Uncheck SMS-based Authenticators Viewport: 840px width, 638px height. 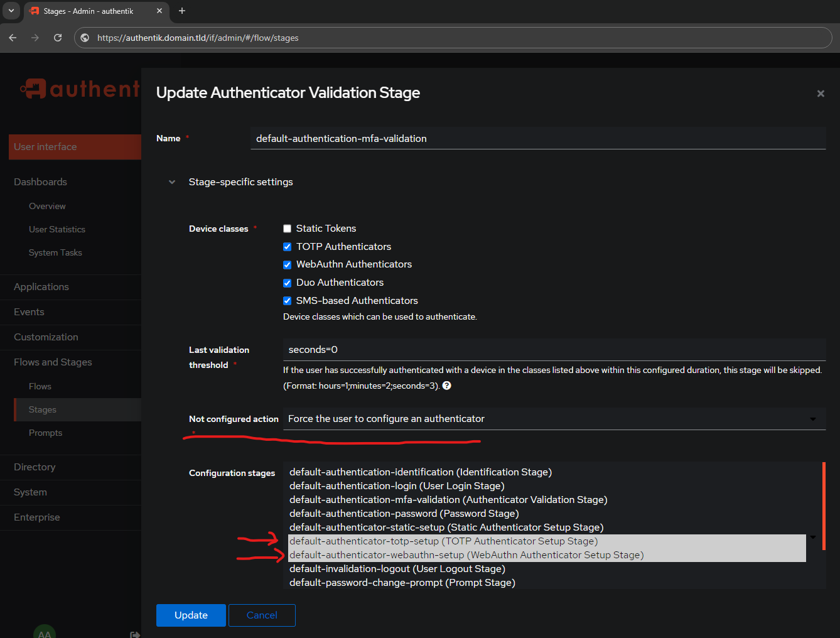pyautogui.click(x=287, y=301)
